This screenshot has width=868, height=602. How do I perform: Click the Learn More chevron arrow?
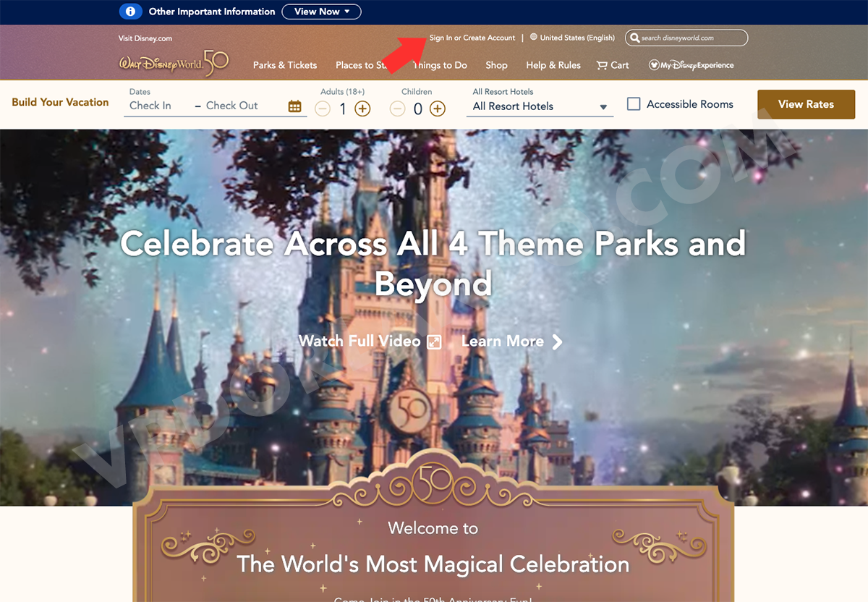tap(557, 342)
